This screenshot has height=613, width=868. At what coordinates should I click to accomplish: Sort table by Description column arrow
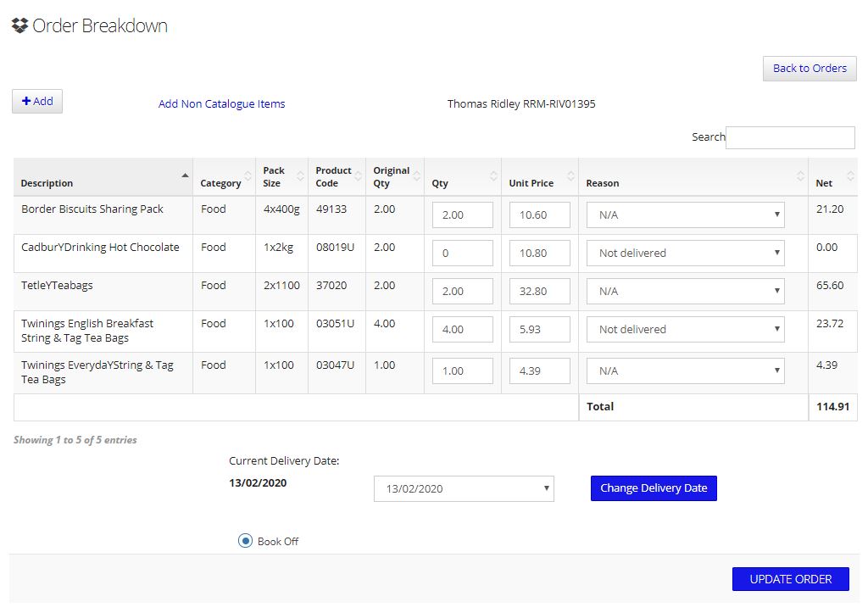pos(185,176)
